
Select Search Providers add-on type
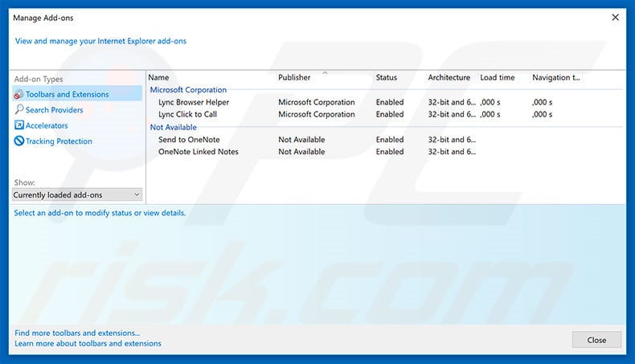coord(55,110)
